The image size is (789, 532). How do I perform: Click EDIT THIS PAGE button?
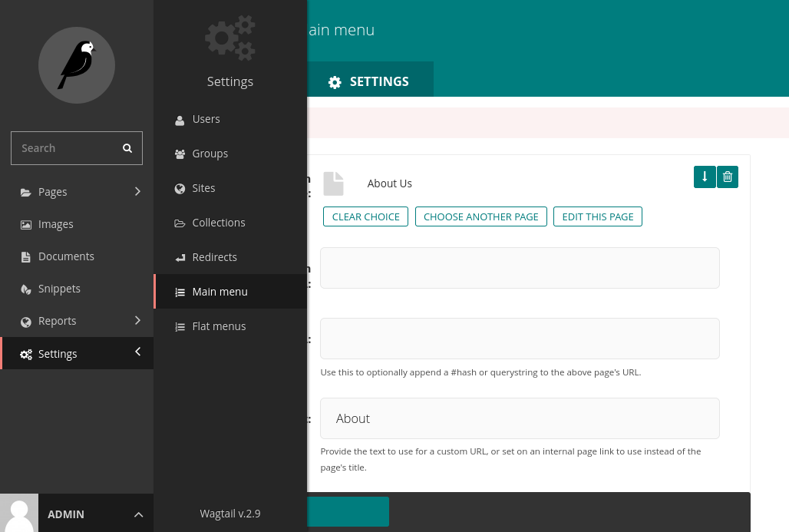[x=597, y=216]
